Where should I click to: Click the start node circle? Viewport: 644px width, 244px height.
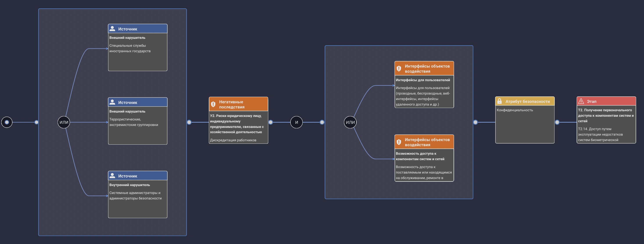tap(7, 122)
